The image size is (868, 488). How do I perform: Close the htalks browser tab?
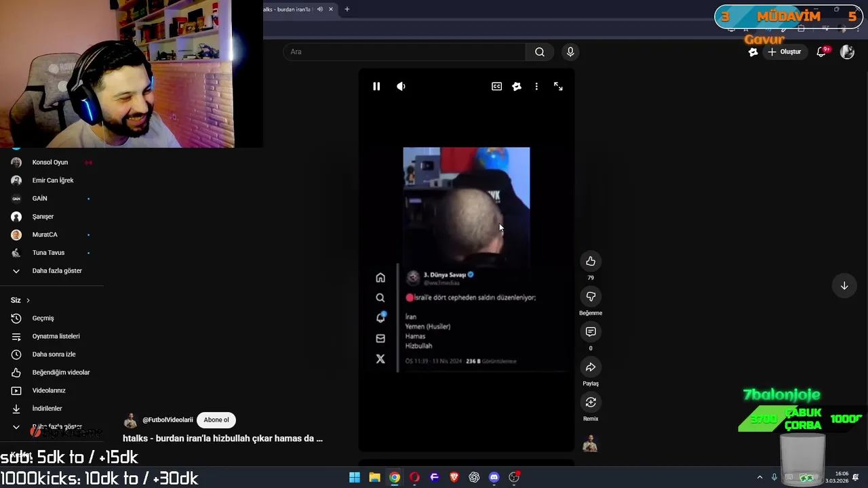(x=331, y=9)
